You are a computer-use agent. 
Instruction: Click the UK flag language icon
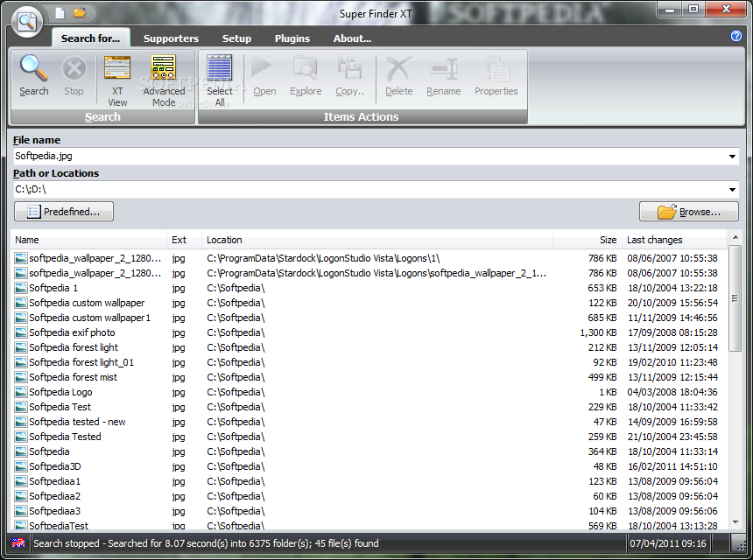[x=18, y=542]
